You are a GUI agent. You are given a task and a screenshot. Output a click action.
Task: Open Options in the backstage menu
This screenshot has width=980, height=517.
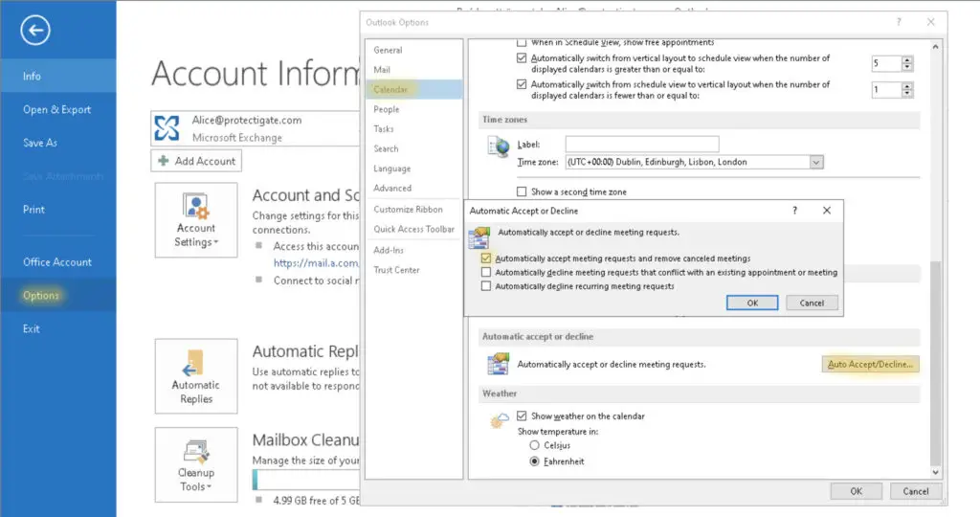point(58,295)
